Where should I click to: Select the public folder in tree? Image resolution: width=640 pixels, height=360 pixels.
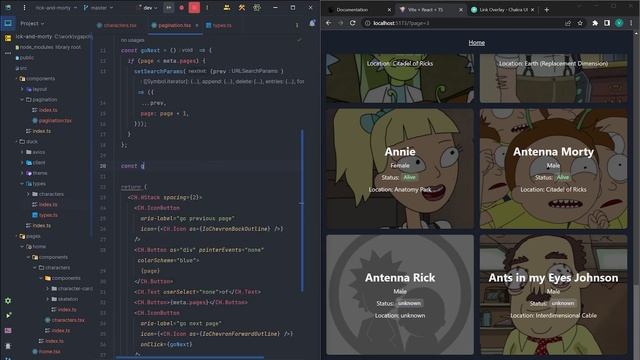[x=24, y=58]
